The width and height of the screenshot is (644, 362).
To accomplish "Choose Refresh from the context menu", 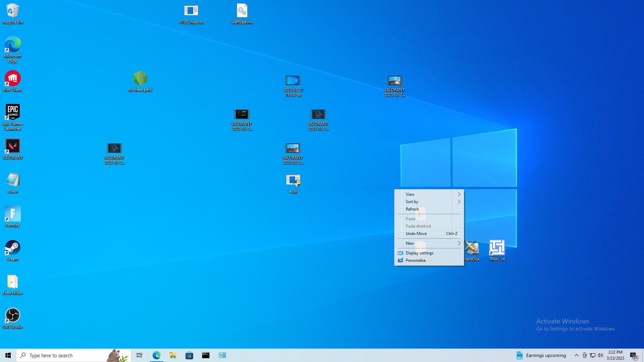I will (x=412, y=209).
